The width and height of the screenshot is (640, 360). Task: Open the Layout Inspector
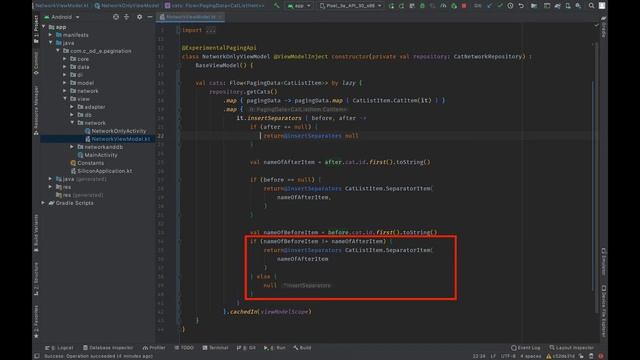572,348
